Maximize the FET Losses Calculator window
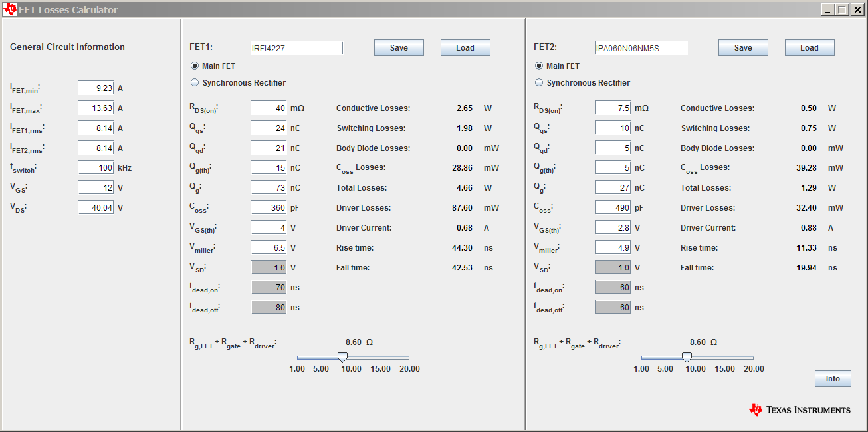 coord(842,9)
